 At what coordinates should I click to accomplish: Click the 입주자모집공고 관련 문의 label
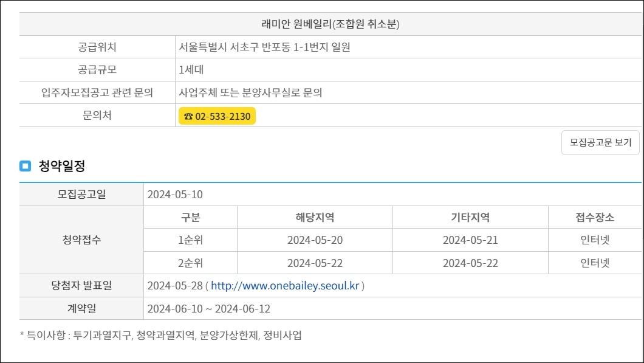97,93
